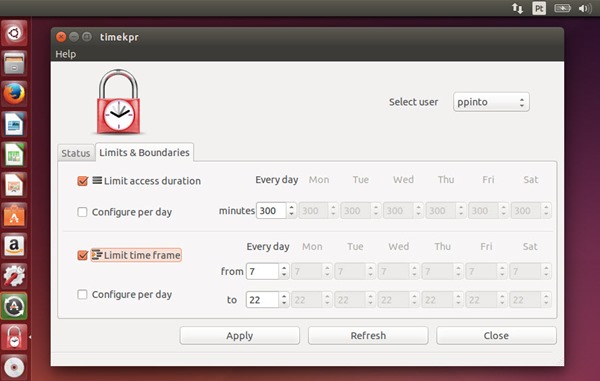Launch Firefox from the dock
The image size is (600, 381).
tap(14, 94)
